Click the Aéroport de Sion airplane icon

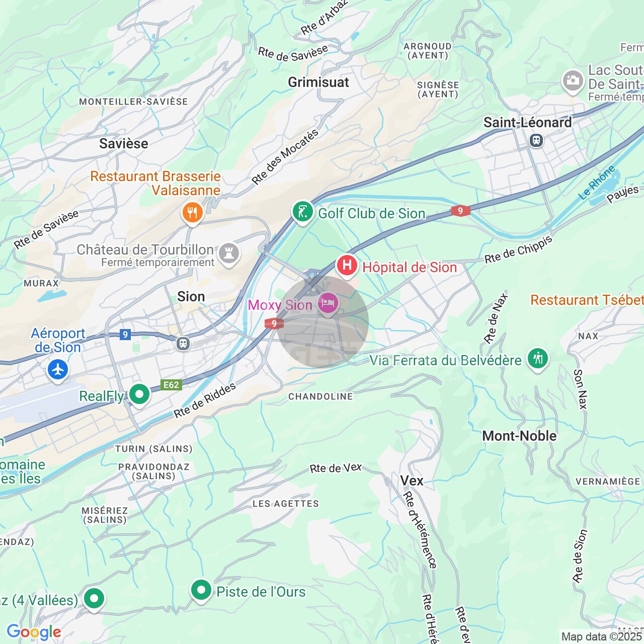coord(58,370)
